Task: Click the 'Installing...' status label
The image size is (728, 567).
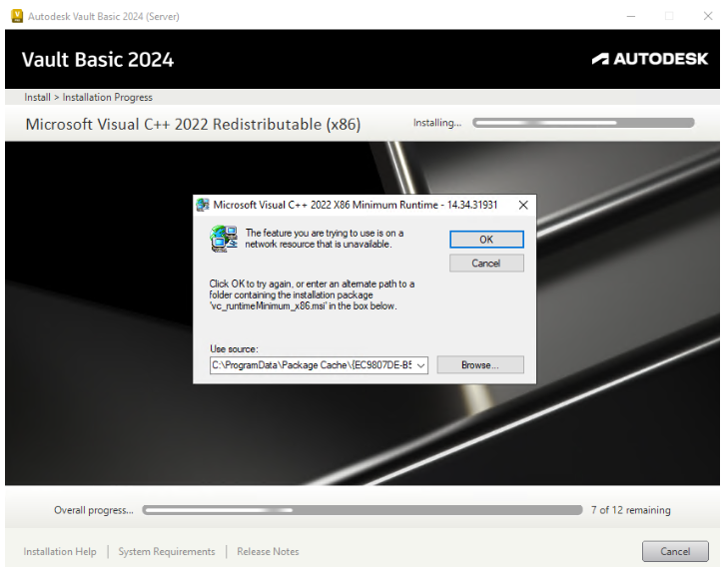Action: click(437, 123)
